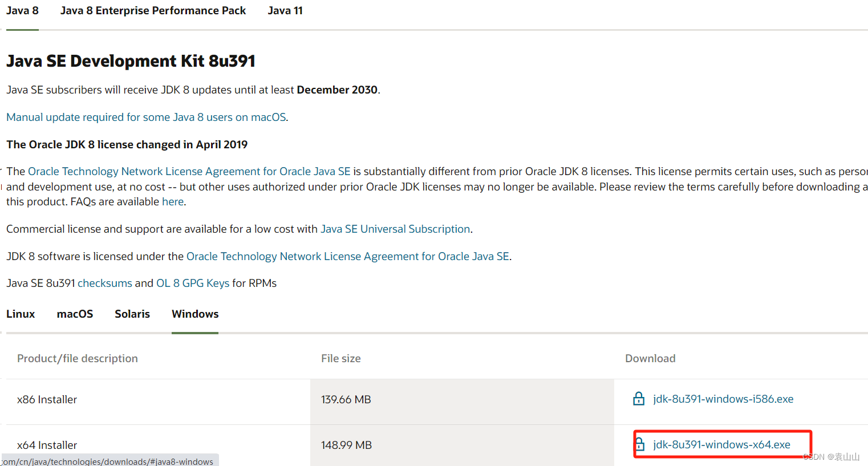Click the File size column header
Viewport: 868px width, 466px height.
340,358
